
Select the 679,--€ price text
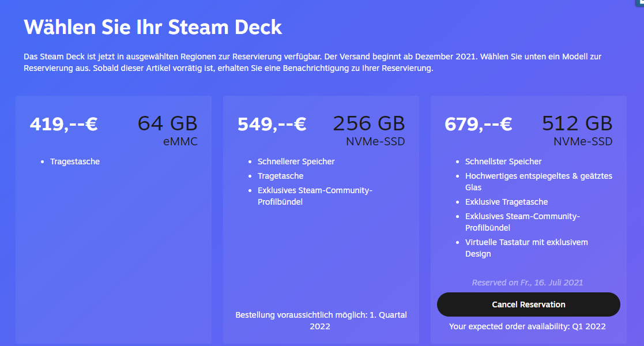point(479,123)
